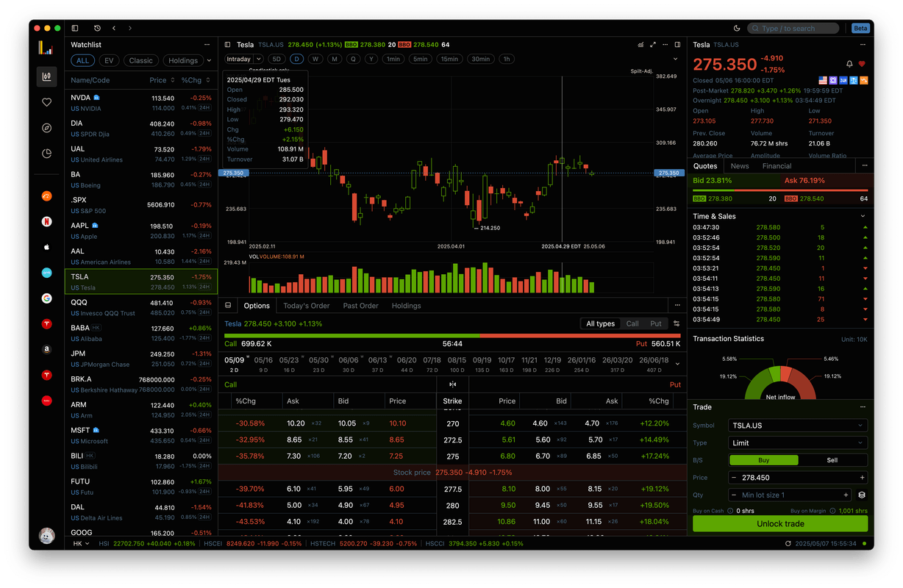Click the Call/Put volume ratio bar
903x588 pixels.
click(452, 336)
